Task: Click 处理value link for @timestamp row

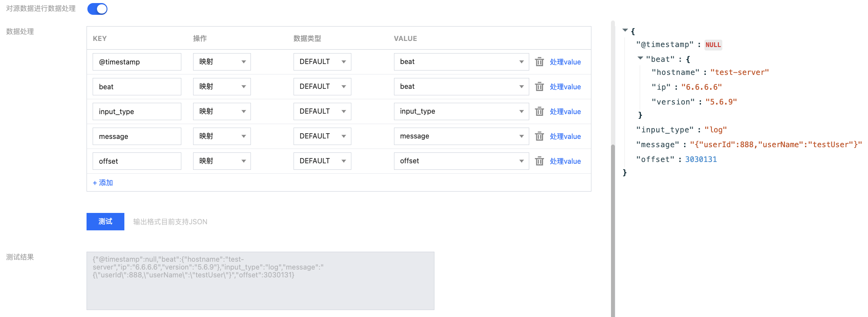Action: pyautogui.click(x=565, y=62)
